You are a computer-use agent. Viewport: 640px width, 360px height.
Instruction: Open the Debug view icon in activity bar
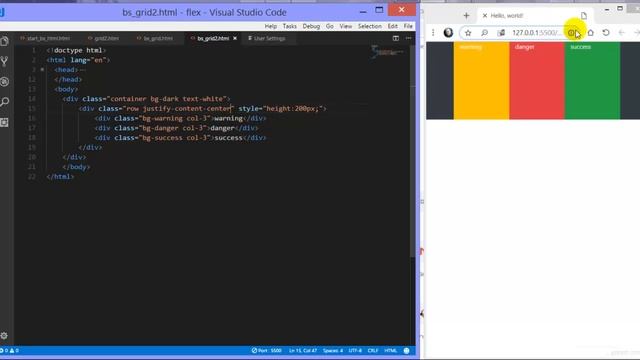[4, 82]
